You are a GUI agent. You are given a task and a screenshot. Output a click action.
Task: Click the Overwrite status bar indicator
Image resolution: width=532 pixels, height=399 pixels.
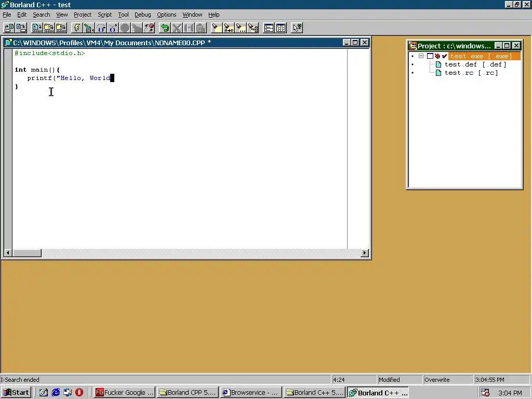447,380
